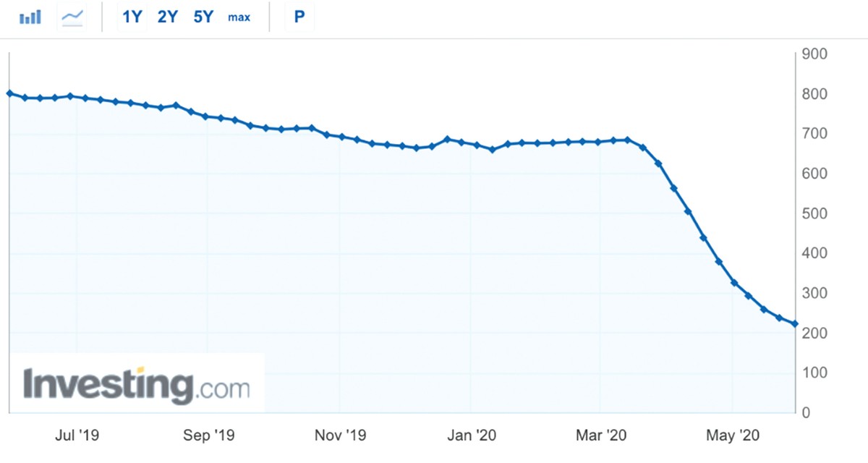
Task: Click the 500 value on the y-axis
Action: point(815,214)
